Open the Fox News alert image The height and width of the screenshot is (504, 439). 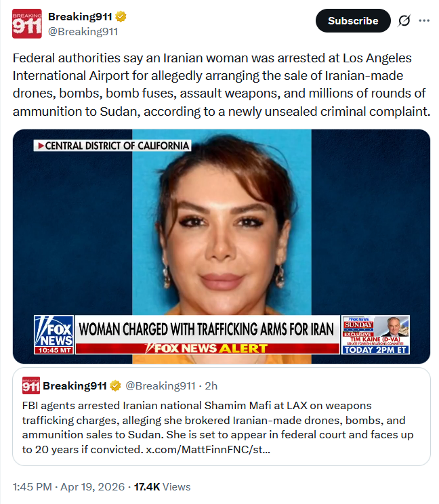pyautogui.click(x=222, y=247)
